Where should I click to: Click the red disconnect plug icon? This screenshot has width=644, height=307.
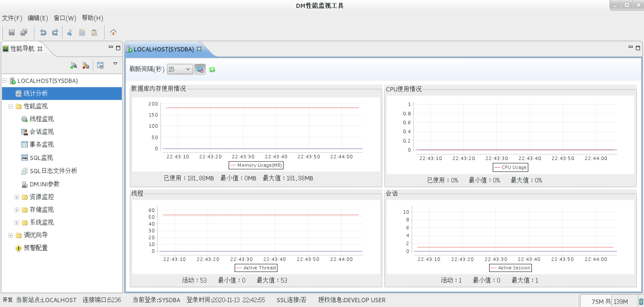[85, 65]
